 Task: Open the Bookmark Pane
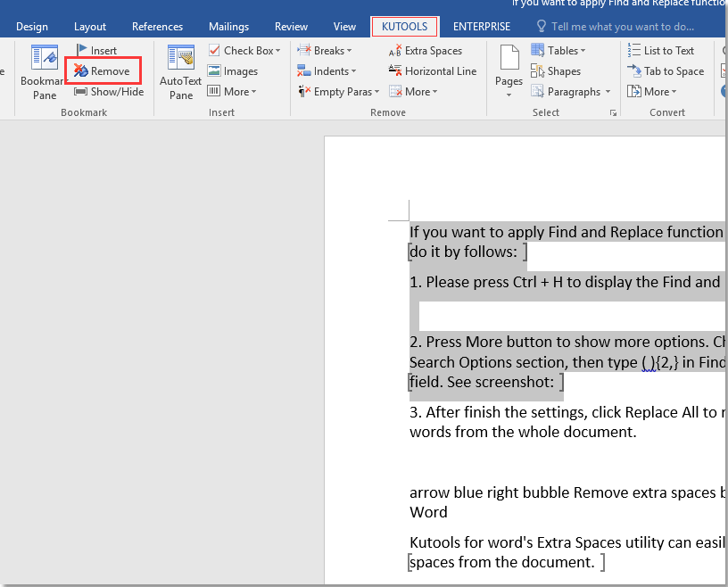[x=43, y=71]
